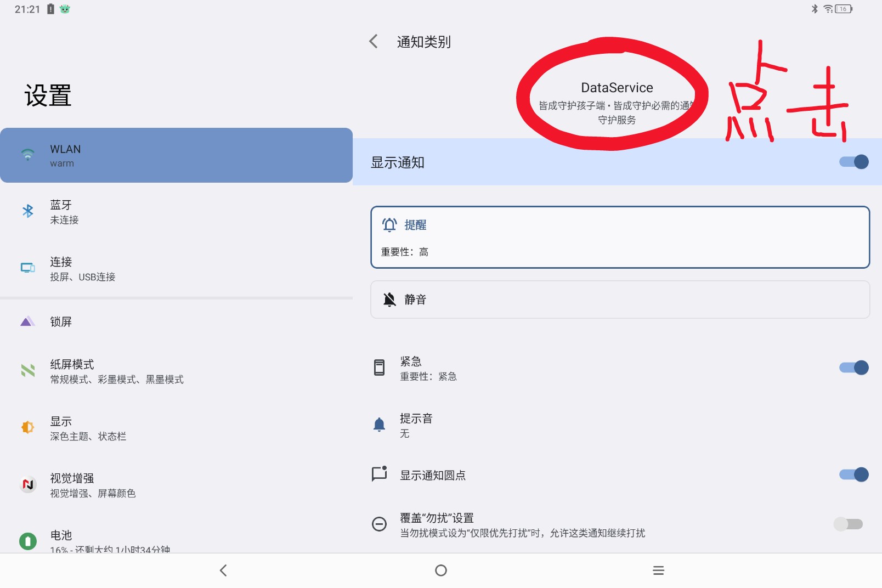Screen dimensions: 882x588
Task: Click the warm network name text
Action: 62,163
